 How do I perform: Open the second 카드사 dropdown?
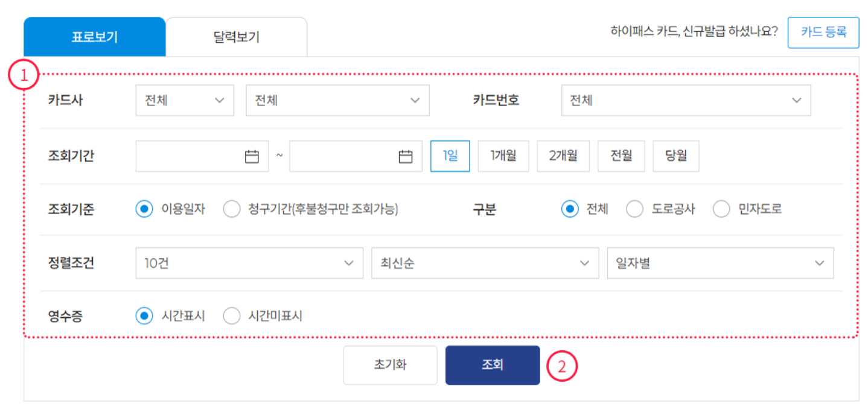pos(337,100)
